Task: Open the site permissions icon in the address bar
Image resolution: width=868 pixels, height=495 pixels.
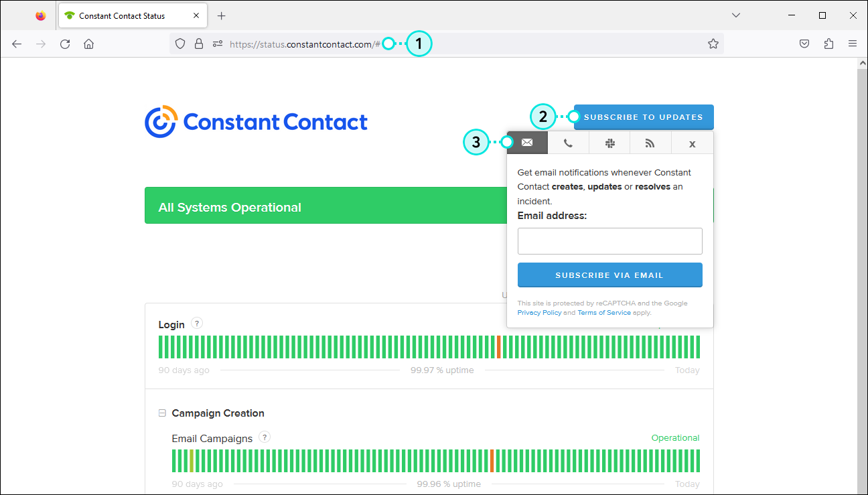Action: (x=217, y=44)
